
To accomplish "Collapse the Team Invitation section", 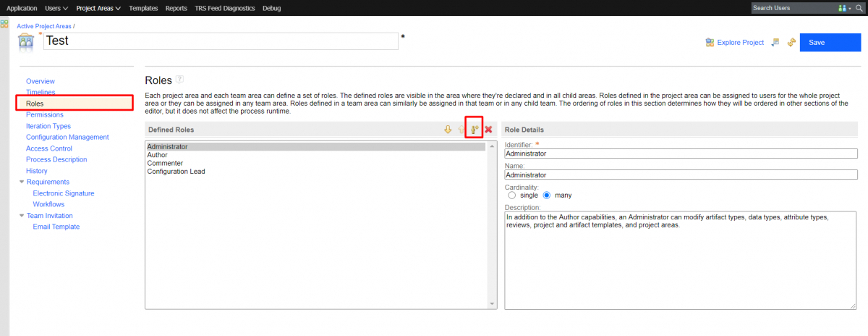I will [x=22, y=215].
